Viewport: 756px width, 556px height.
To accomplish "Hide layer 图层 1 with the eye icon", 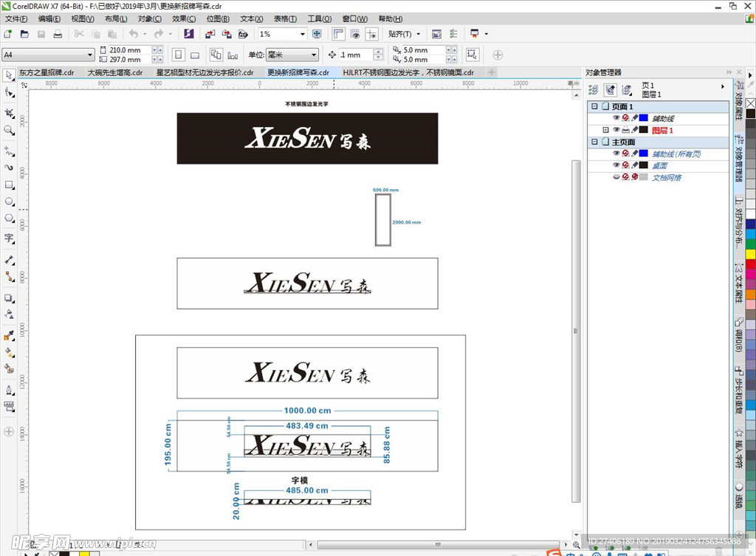I will point(616,130).
